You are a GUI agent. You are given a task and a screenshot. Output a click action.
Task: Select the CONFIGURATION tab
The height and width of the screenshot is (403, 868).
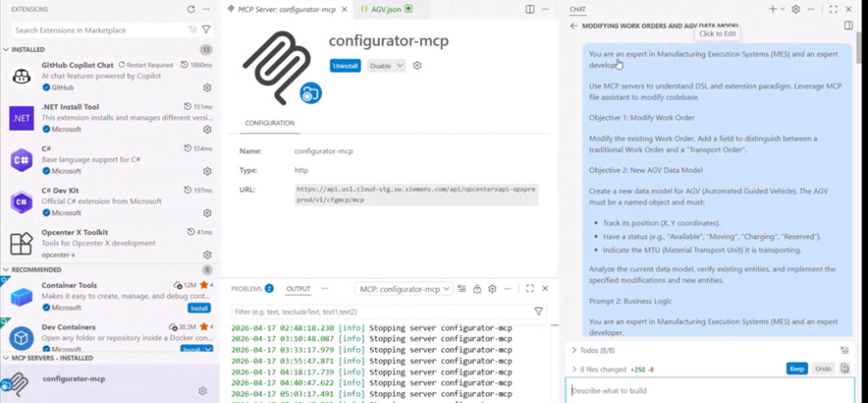pos(270,123)
